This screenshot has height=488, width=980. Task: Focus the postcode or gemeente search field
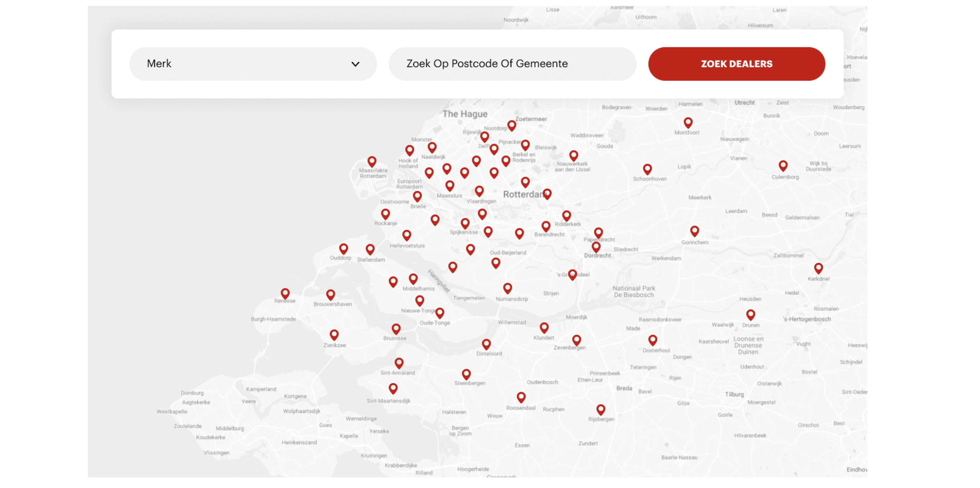click(512, 64)
